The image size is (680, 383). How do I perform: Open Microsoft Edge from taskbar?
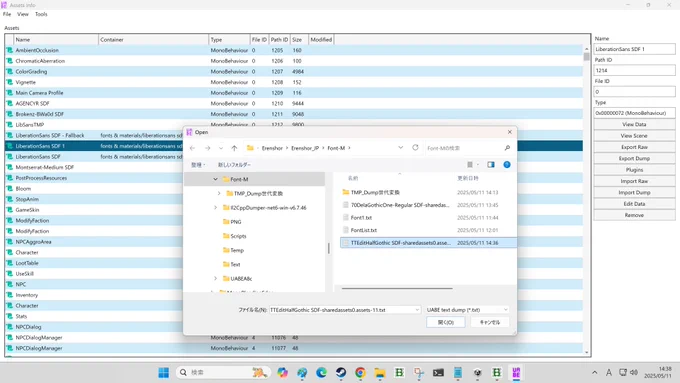(x=321, y=373)
